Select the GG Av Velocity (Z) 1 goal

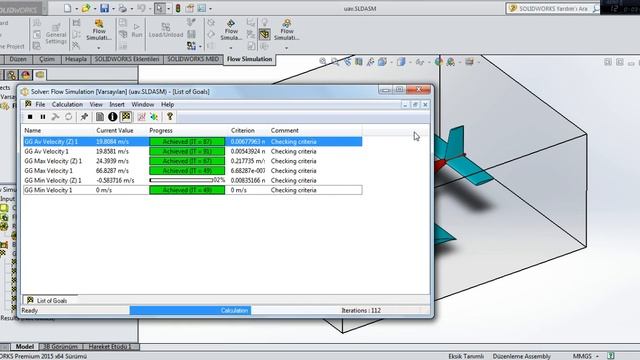point(193,142)
